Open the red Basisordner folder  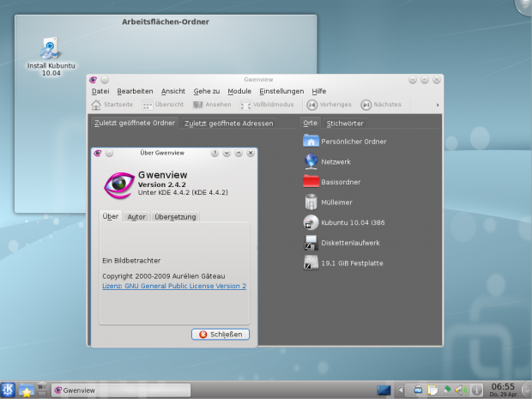[331, 182]
